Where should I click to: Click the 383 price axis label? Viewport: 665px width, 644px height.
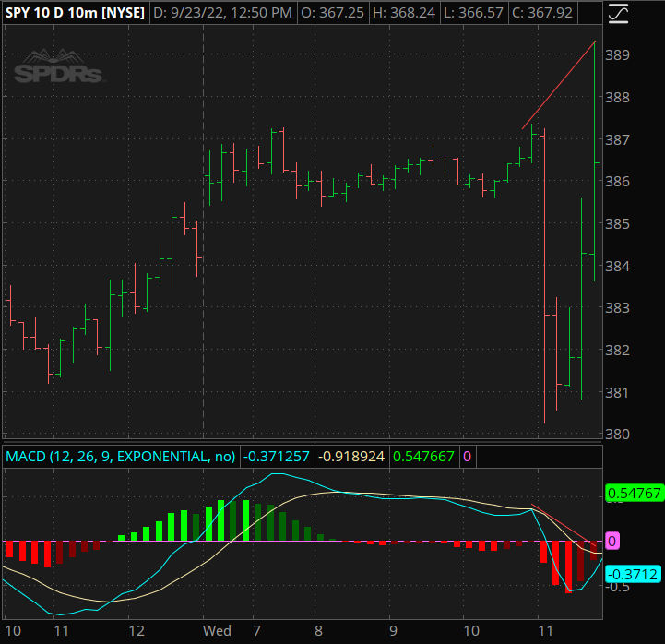click(x=617, y=308)
